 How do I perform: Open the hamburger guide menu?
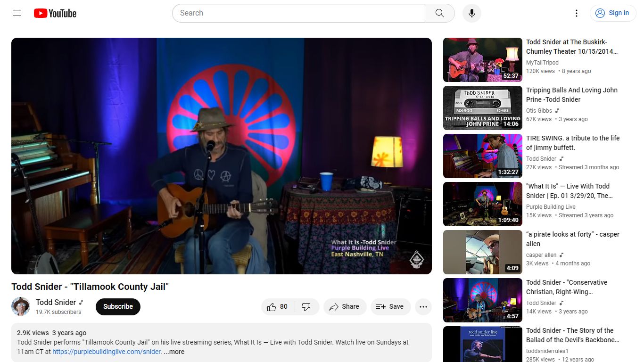[x=17, y=13]
